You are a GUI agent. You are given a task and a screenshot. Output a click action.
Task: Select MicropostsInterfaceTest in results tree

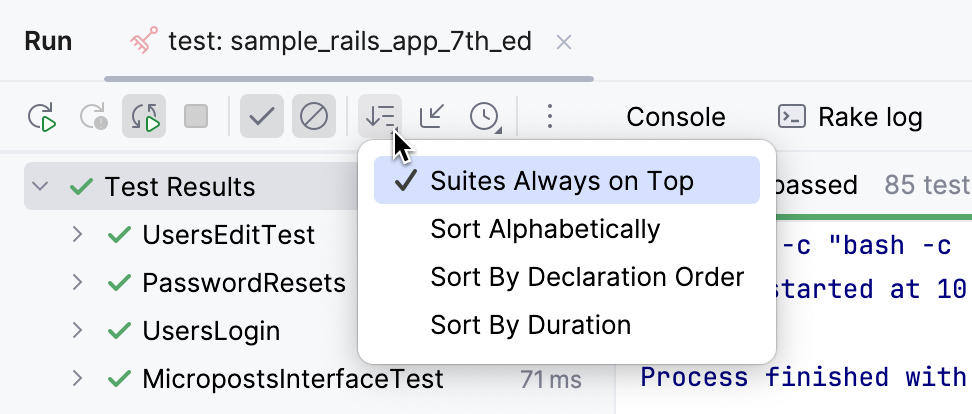[292, 379]
